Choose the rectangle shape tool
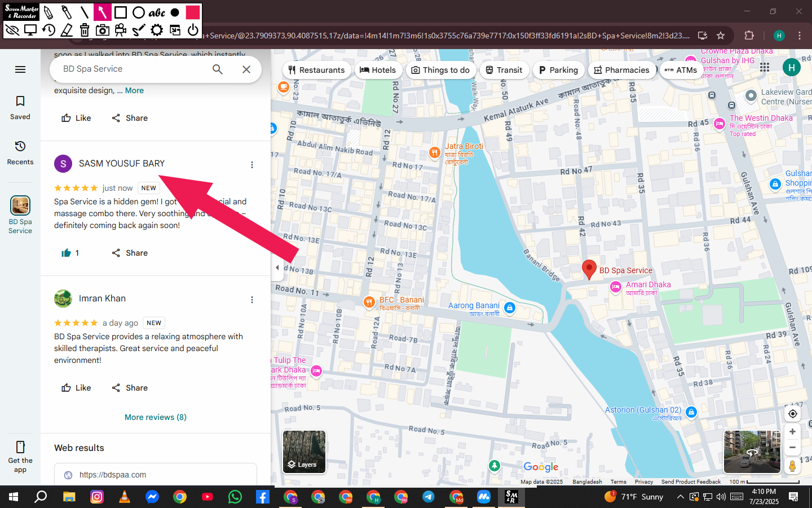Viewport: 812px width, 508px height. (120, 12)
